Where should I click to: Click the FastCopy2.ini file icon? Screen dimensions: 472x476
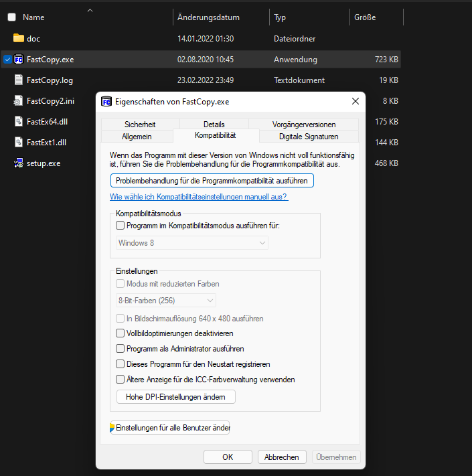[19, 101]
